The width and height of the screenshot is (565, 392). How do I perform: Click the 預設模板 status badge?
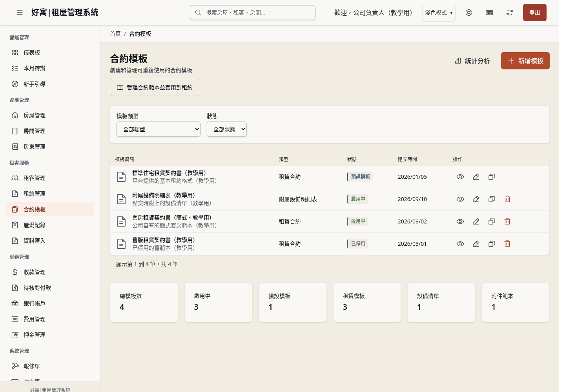point(360,177)
